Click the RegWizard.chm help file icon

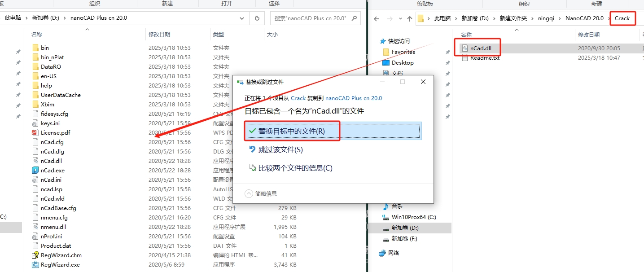coord(35,255)
